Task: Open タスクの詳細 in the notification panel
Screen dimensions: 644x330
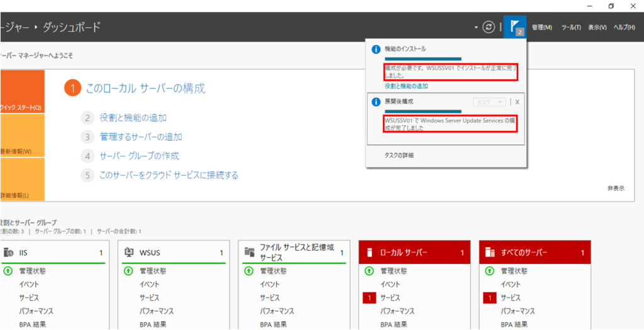Action: click(399, 155)
